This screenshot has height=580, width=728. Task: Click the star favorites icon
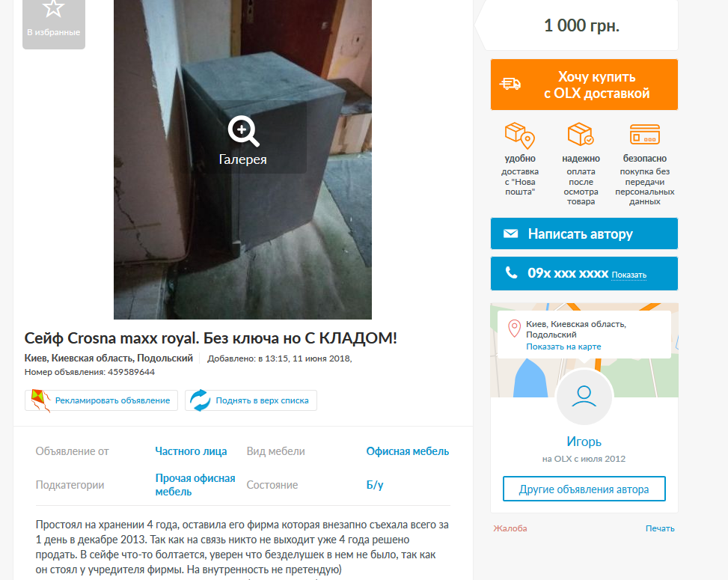click(x=53, y=8)
